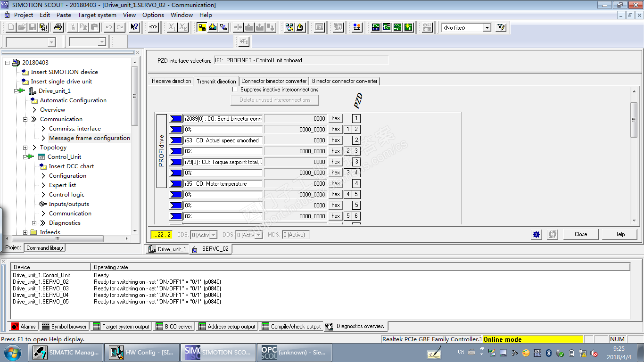Open SIMATIC Manager from the taskbar
Screen dimensions: 644x362
(x=67, y=353)
